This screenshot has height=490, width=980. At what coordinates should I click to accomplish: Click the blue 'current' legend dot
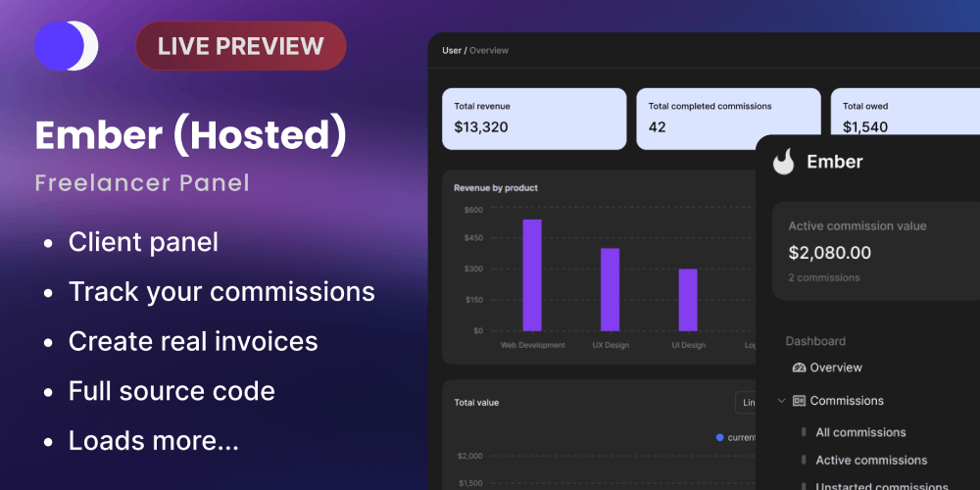pyautogui.click(x=719, y=437)
